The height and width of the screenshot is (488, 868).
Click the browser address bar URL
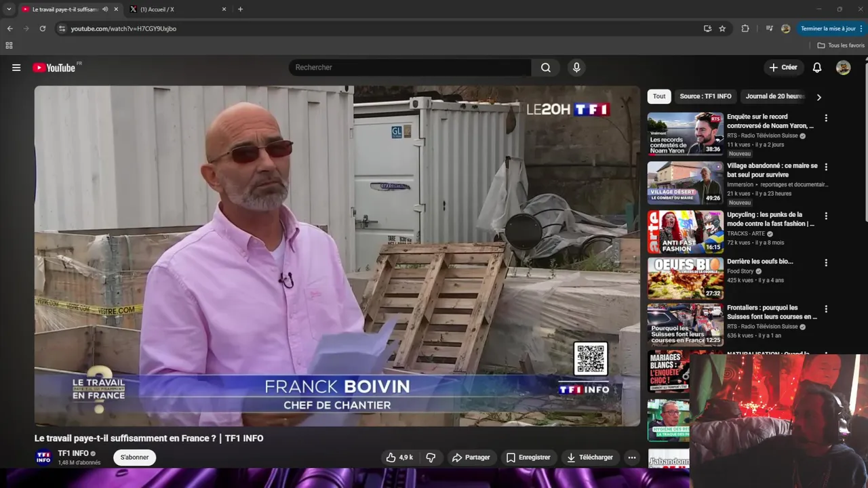123,28
